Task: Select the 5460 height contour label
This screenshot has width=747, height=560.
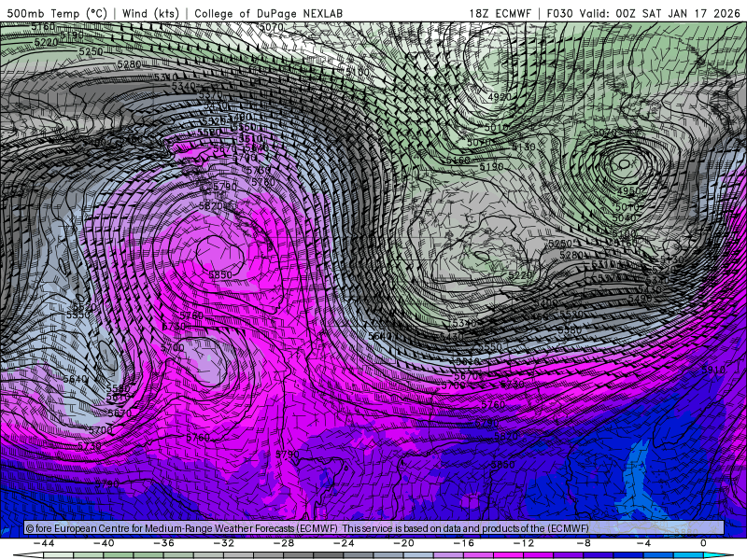Action: 535,316
